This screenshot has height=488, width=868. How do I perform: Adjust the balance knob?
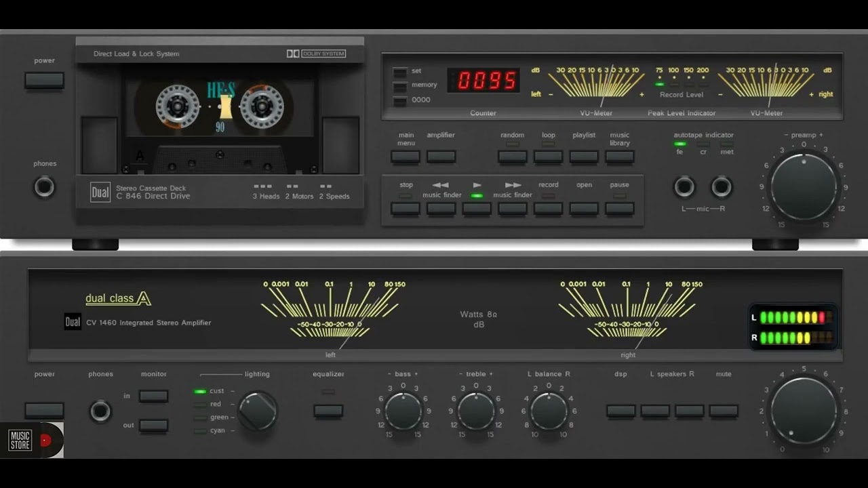(549, 411)
